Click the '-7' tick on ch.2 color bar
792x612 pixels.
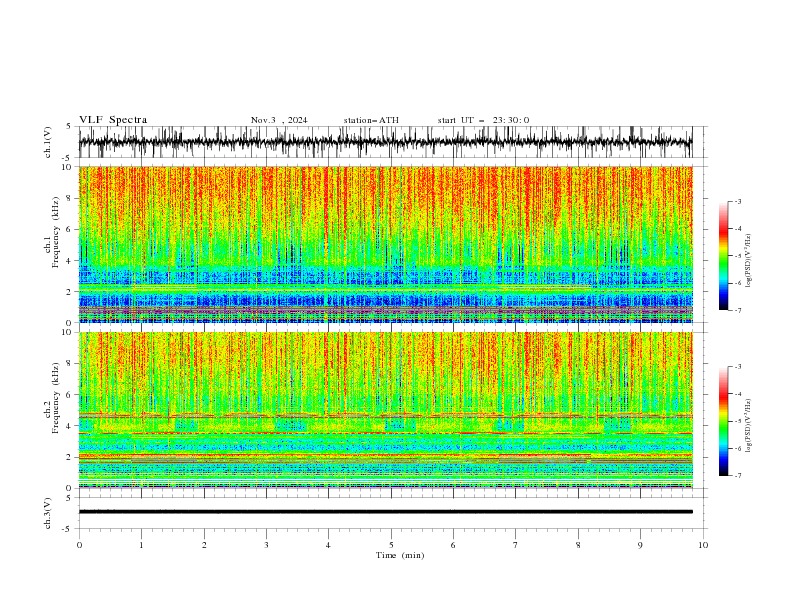[737, 475]
